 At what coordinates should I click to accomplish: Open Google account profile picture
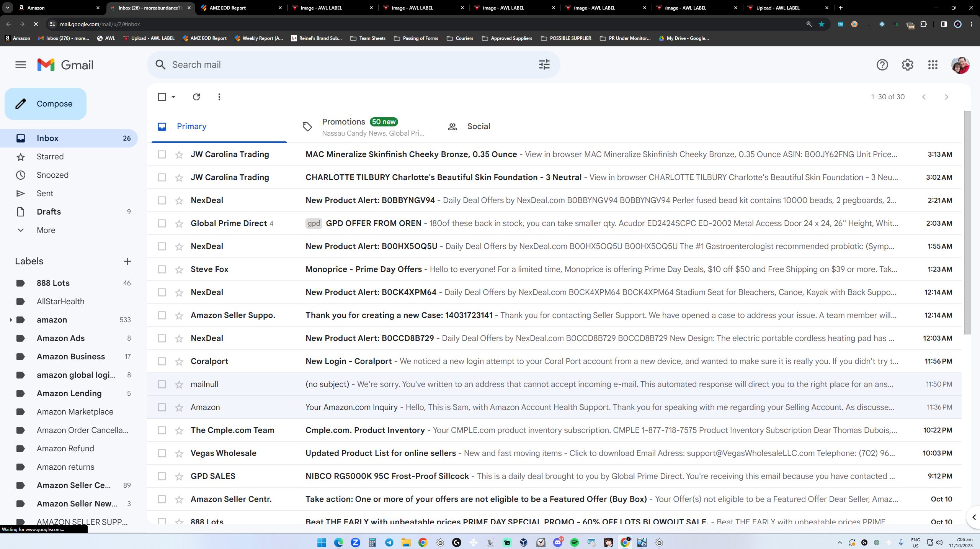(960, 65)
